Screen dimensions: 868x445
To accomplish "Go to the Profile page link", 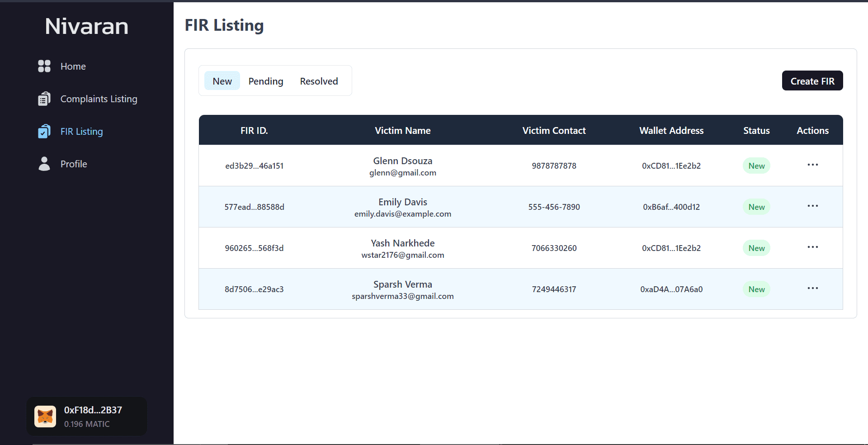I will coord(74,164).
